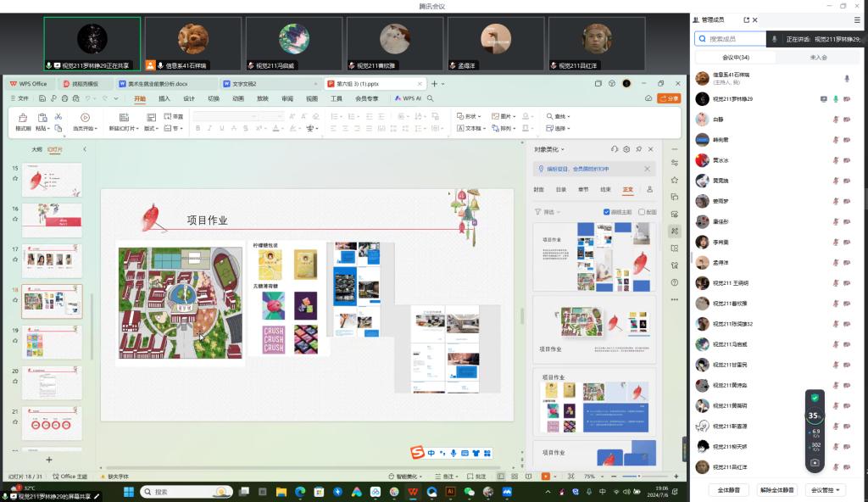Open the 形状 shapes dropdown
The image size is (868, 502).
click(x=468, y=116)
